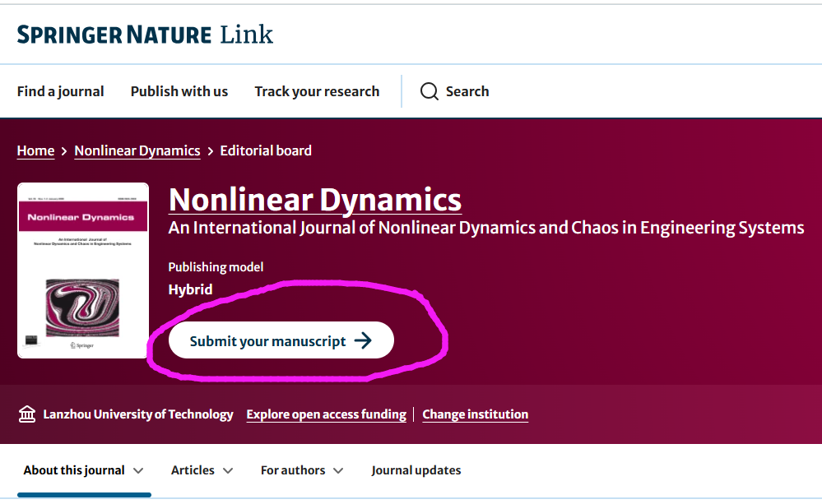The width and height of the screenshot is (822, 504).
Task: Expand the For authors dropdown chevron
Action: (x=338, y=471)
